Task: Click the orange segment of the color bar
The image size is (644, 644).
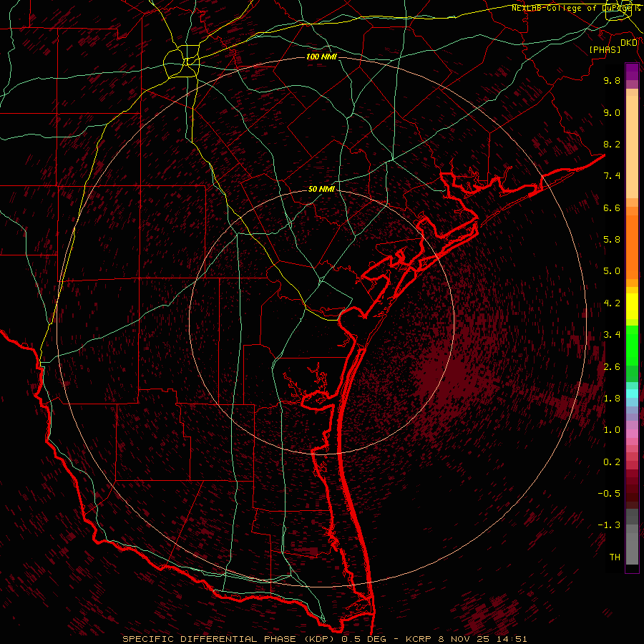Action: pos(632,248)
